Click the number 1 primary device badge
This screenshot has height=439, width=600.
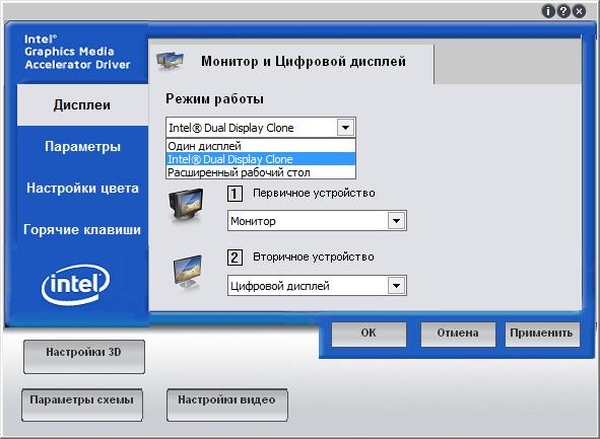click(x=235, y=194)
